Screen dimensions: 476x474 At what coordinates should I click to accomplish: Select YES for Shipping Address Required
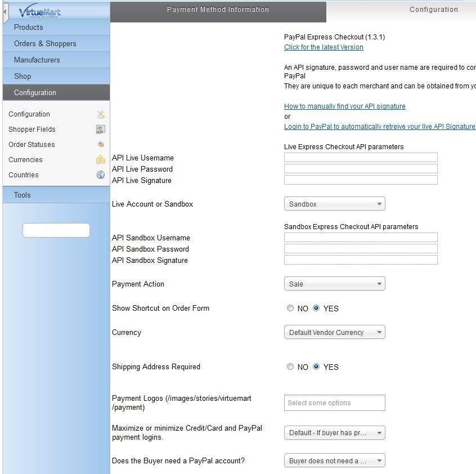pyautogui.click(x=316, y=367)
